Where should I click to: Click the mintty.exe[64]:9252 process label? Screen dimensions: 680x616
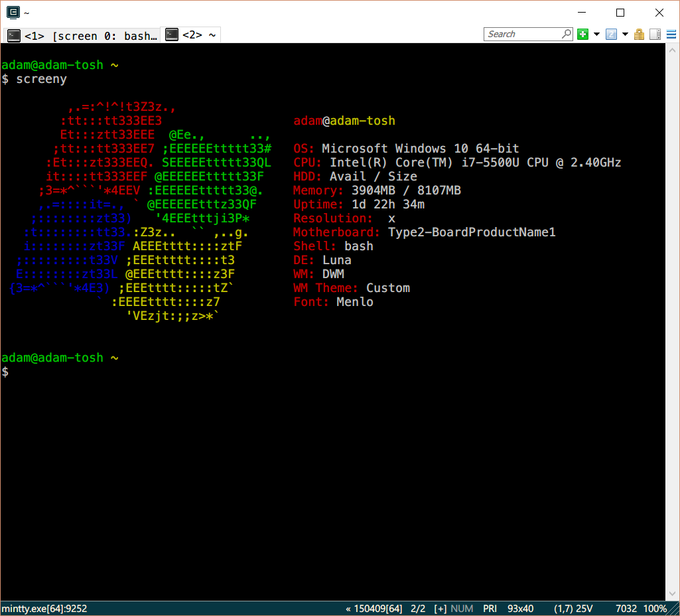(x=44, y=609)
